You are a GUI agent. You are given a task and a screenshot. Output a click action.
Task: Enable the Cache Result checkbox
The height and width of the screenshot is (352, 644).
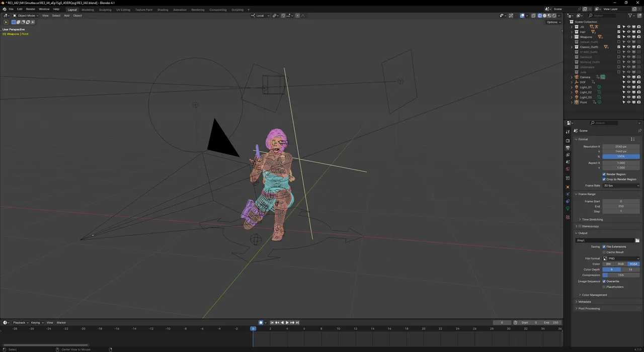click(604, 252)
